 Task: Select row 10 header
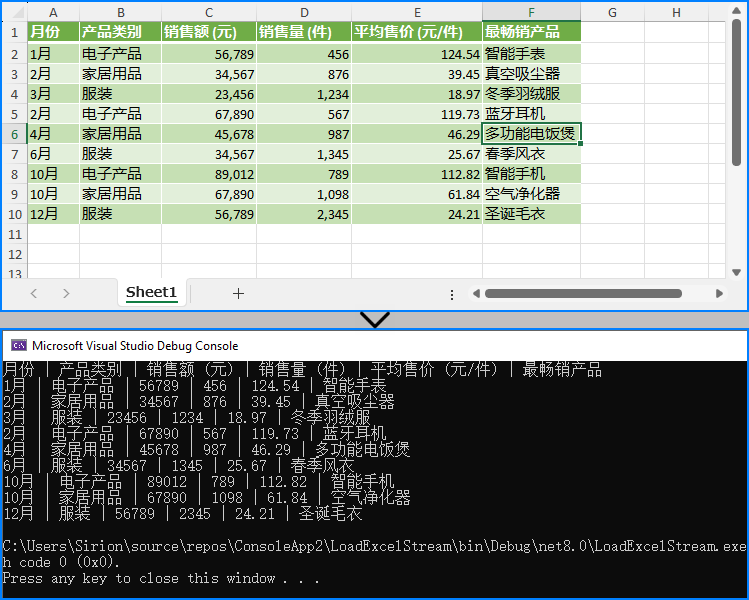tap(15, 214)
